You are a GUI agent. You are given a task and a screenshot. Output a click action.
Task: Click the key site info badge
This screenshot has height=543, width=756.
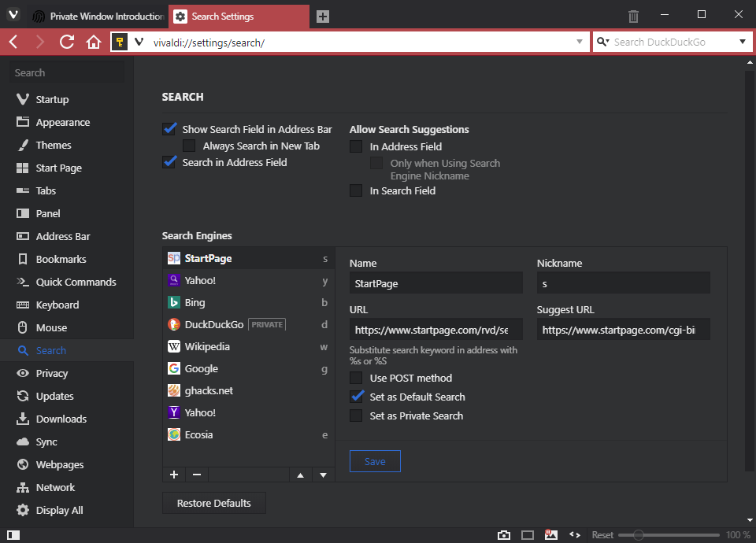point(120,42)
